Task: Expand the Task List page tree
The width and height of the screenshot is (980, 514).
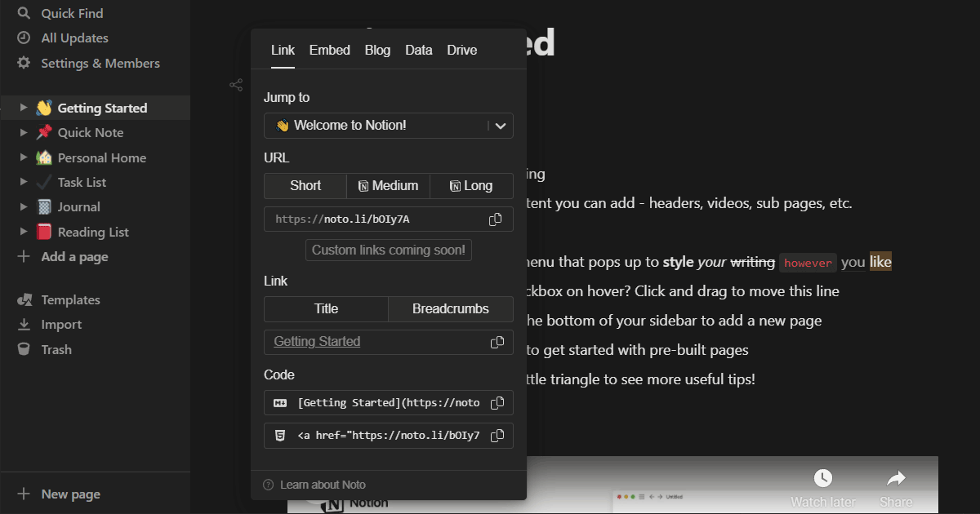Action: (24, 182)
